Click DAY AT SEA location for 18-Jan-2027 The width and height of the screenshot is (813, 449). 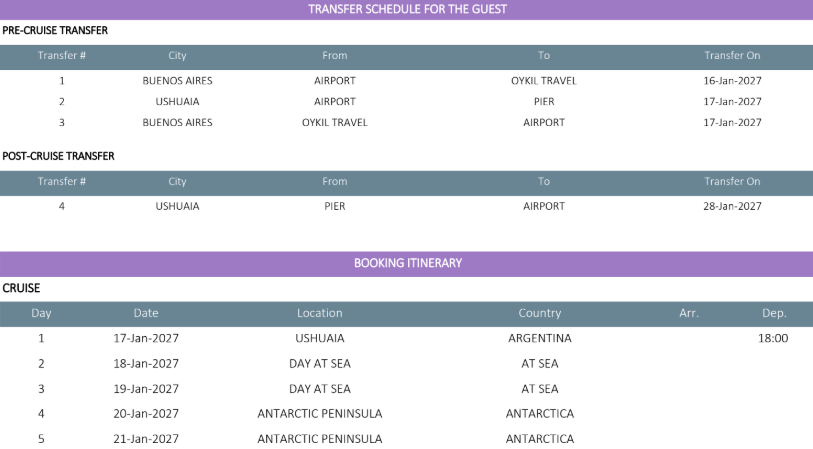pos(320,364)
